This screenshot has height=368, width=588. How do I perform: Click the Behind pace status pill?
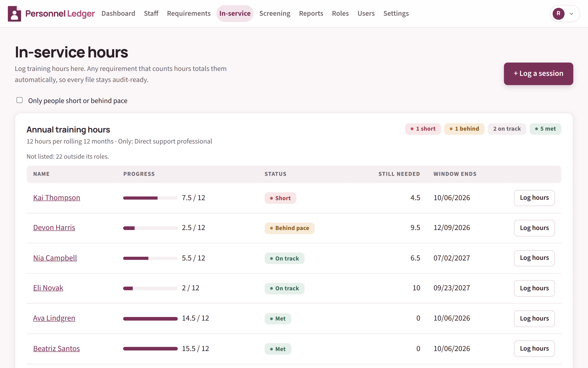(x=290, y=228)
